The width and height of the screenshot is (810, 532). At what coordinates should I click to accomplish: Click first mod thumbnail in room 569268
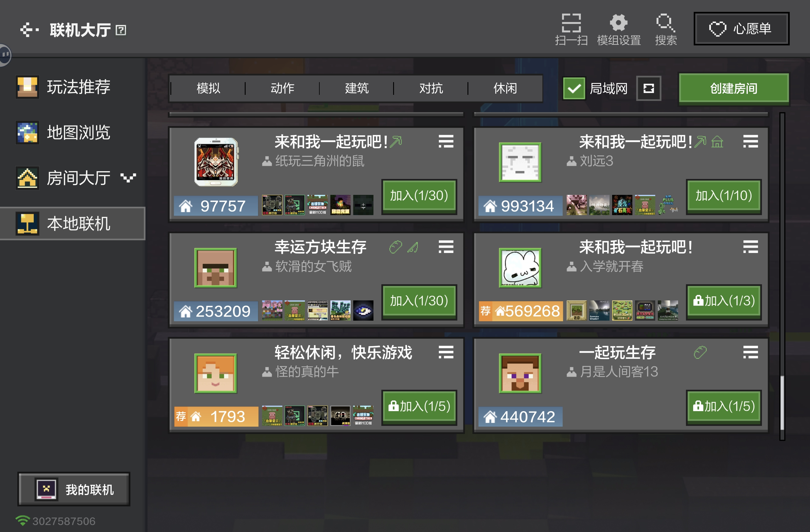point(577,311)
